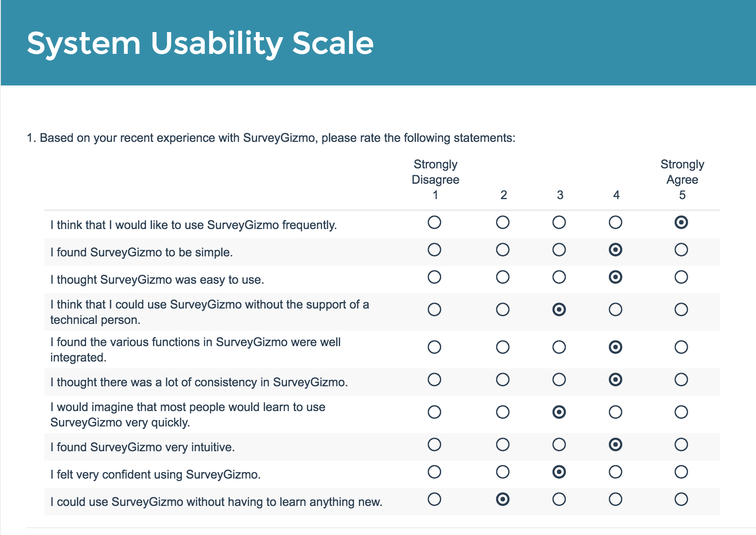Rate 'people would learn very quickly' as 4
The image size is (756, 535).
[615, 412]
